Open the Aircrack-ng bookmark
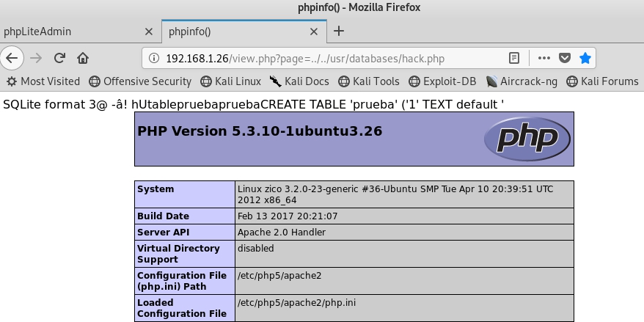 (522, 81)
